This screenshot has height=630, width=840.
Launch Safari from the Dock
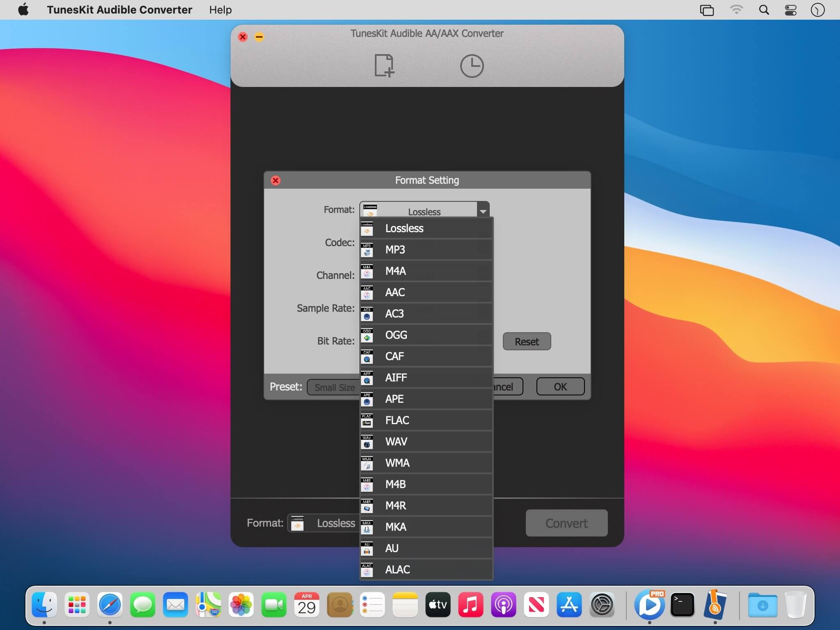point(110,605)
